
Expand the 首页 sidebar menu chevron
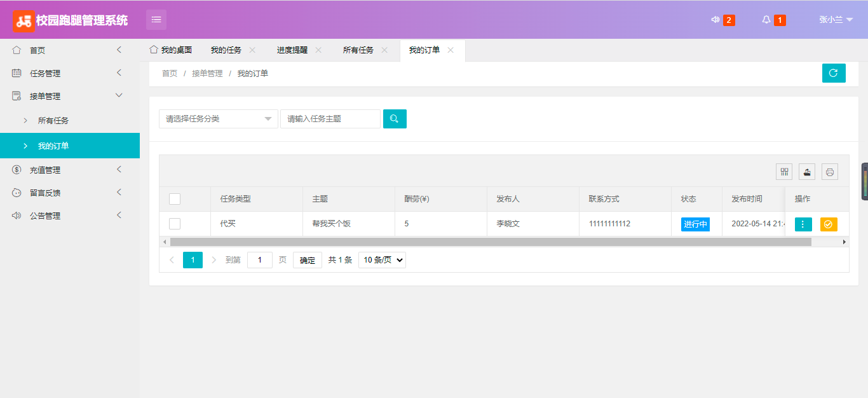pos(119,50)
